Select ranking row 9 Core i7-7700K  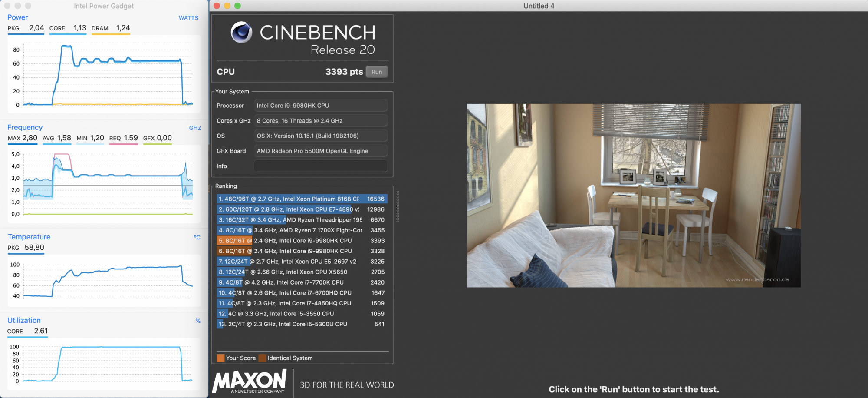302,282
